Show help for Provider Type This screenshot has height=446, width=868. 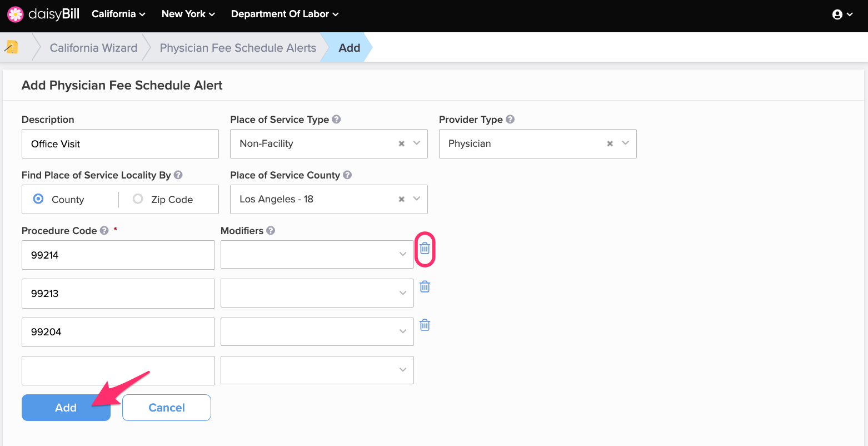point(510,119)
